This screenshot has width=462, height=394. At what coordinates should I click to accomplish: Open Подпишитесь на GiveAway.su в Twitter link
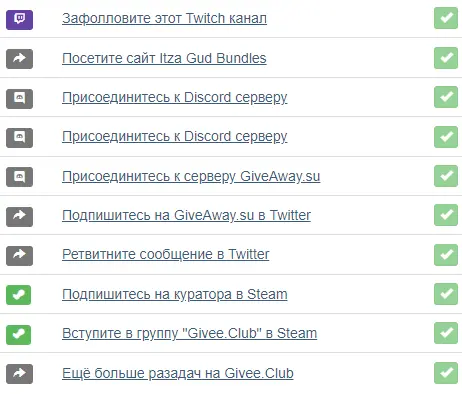coord(186,215)
